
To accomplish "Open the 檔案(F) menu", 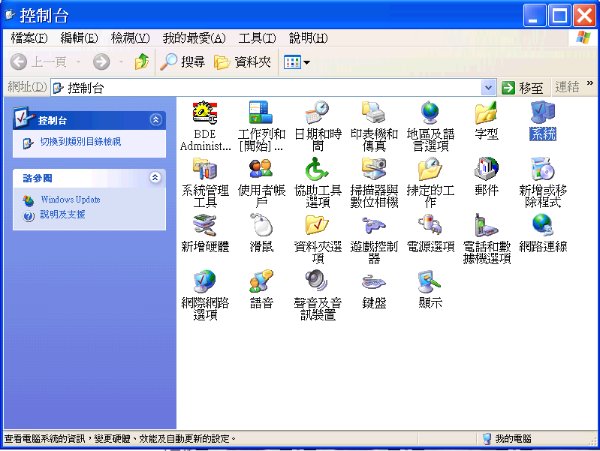I will [29, 38].
